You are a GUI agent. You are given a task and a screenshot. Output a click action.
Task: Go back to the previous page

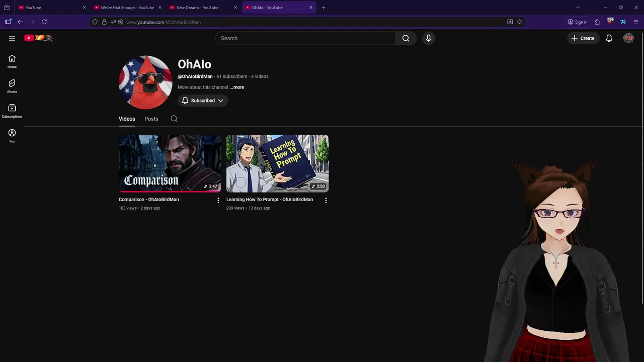(20, 22)
